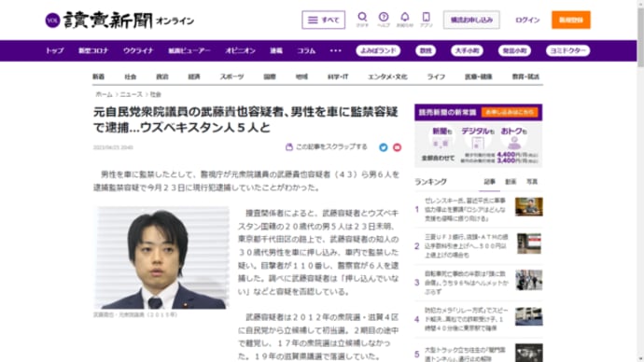Open the ヨミドクター pill button

point(568,50)
